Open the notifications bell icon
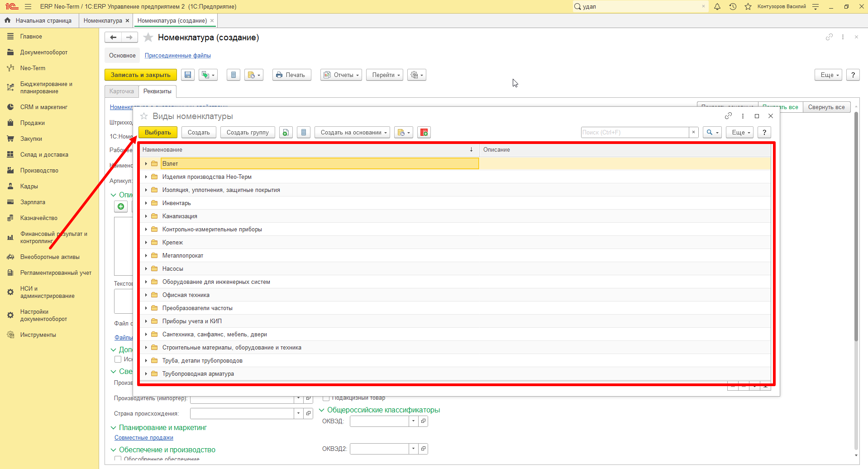 click(717, 7)
